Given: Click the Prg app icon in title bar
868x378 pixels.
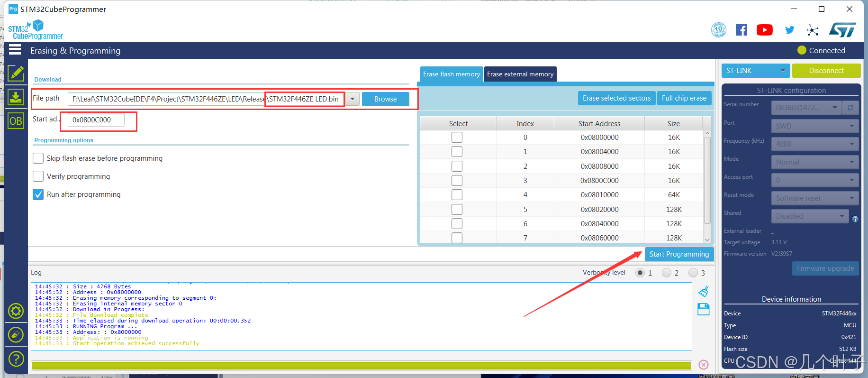Looking at the screenshot, I should [x=13, y=9].
